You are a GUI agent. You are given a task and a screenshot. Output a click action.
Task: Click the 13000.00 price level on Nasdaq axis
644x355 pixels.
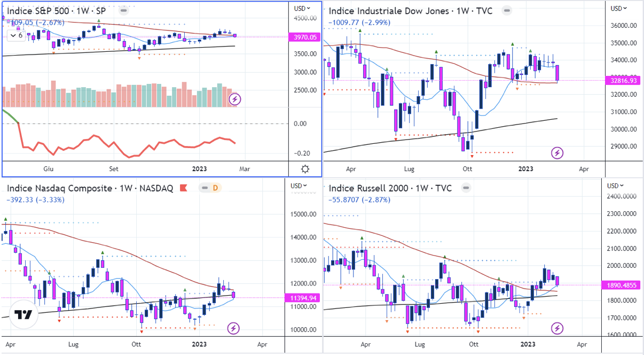pyautogui.click(x=304, y=261)
